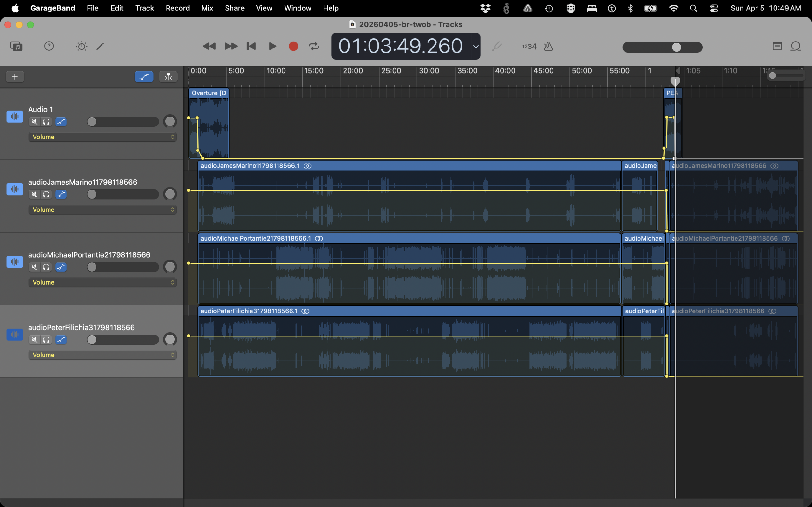Enable the Catch Playhead button

click(168, 77)
